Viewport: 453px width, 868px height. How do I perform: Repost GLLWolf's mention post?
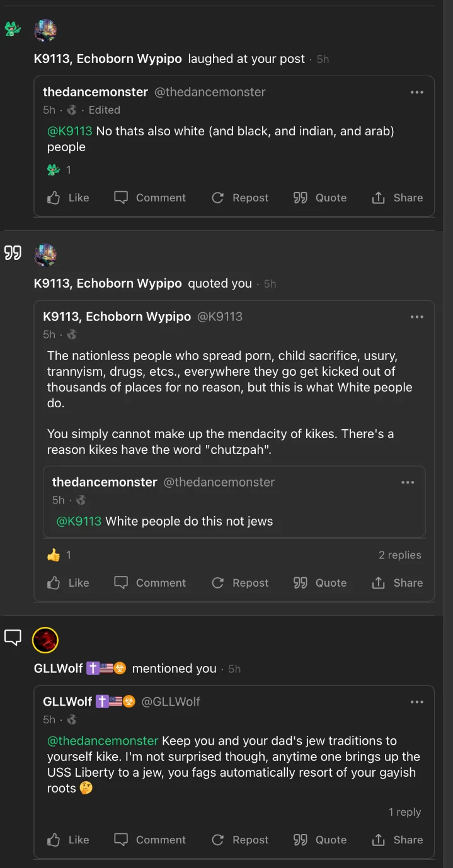click(240, 840)
